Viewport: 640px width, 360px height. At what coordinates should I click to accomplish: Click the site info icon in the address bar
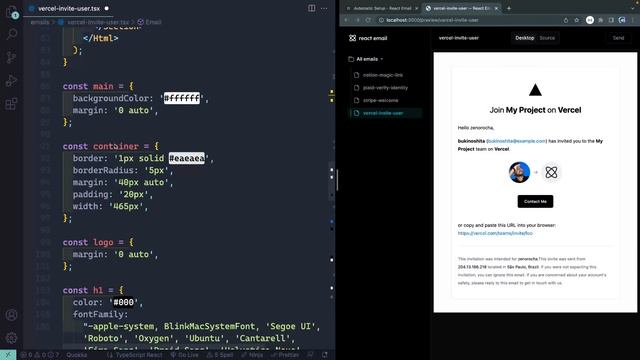tap(381, 20)
